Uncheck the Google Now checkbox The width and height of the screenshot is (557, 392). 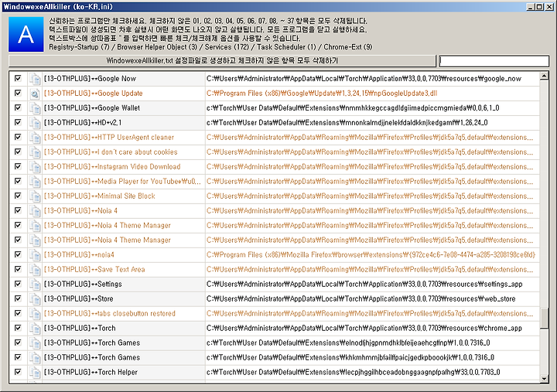[x=18, y=78]
